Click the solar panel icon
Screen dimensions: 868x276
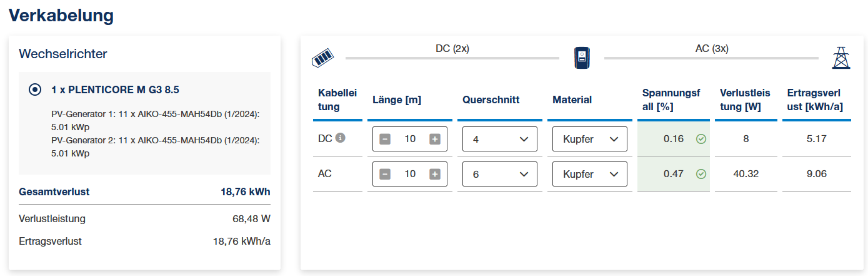click(322, 58)
